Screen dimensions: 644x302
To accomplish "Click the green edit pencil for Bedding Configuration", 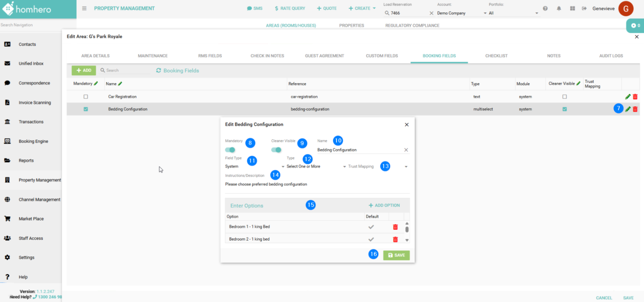I will click(x=628, y=109).
